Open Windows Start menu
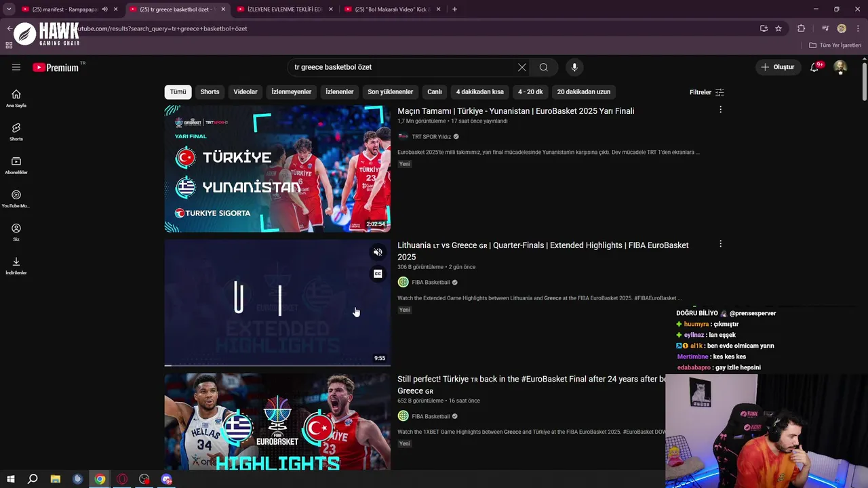The image size is (868, 488). [11, 479]
